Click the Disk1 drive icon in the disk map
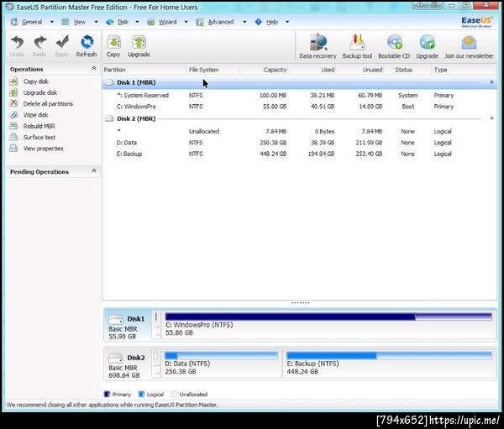This screenshot has height=429, width=504. [115, 319]
